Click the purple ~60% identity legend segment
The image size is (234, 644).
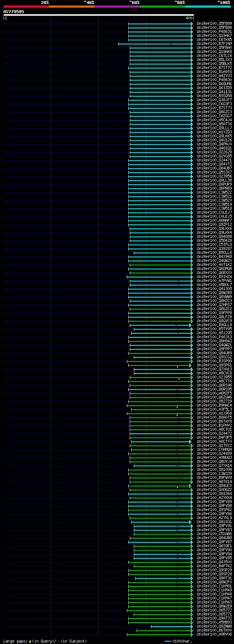coord(117,6)
